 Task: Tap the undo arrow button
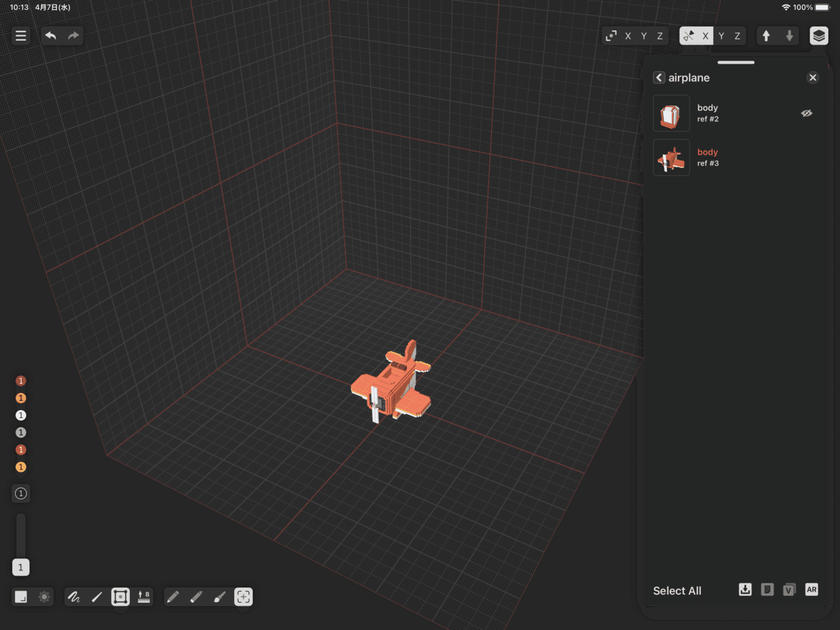click(x=51, y=35)
